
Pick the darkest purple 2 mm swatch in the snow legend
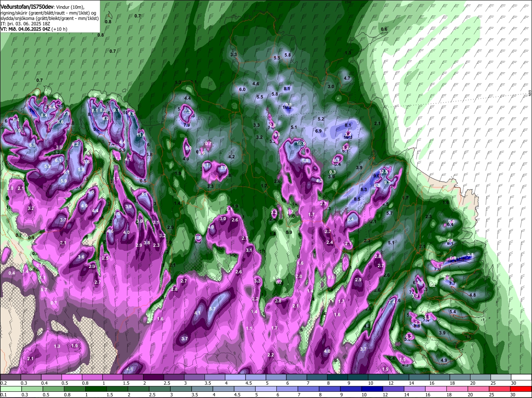153,377
